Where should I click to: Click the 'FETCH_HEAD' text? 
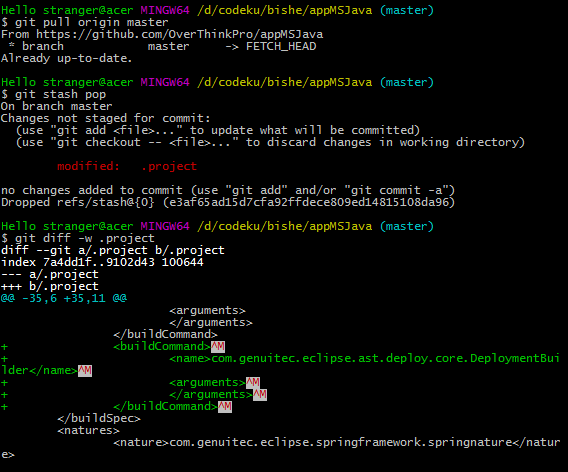pyautogui.click(x=281, y=46)
